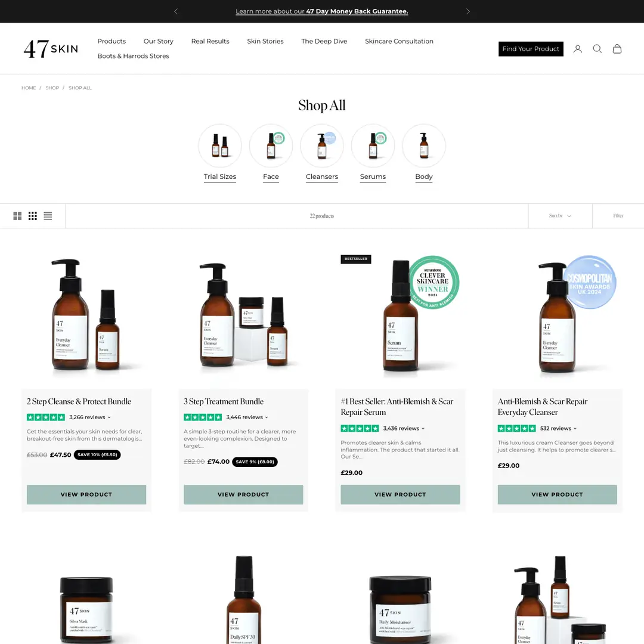Screen dimensions: 644x644
Task: Open the Our Story menu item
Action: pos(158,41)
